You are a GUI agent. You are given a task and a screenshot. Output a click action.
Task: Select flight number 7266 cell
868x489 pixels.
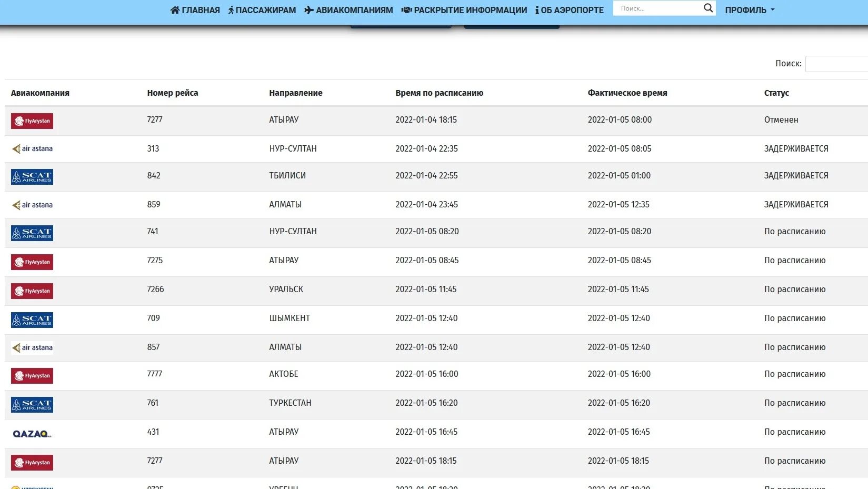(156, 290)
